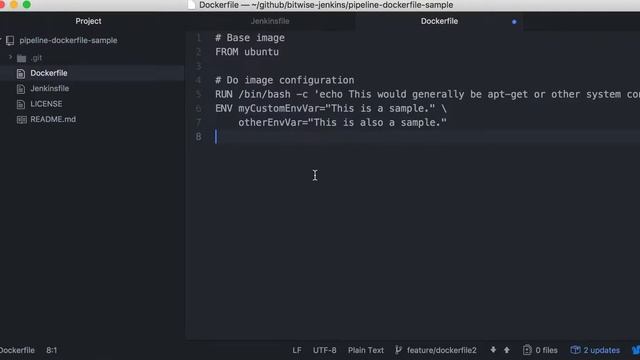This screenshot has height=360, width=640.
Task: Click the package icon beside 2 updates
Action: pos(575,350)
